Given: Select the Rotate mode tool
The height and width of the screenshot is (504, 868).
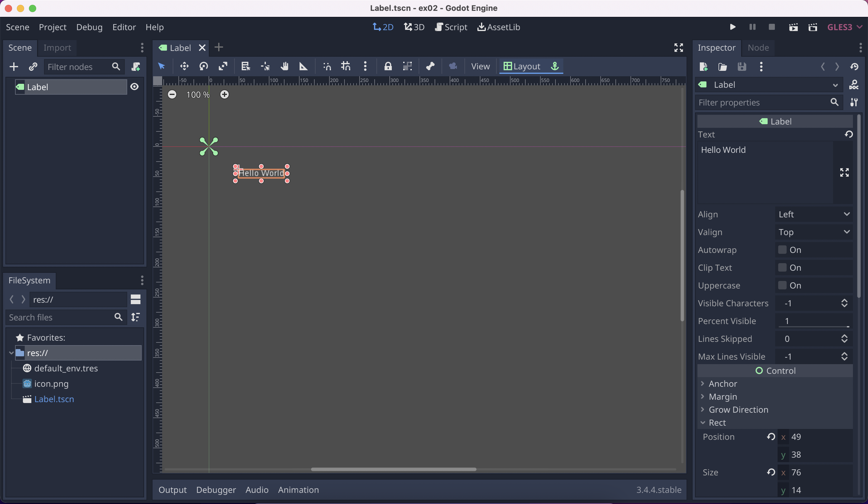Looking at the screenshot, I should (203, 66).
